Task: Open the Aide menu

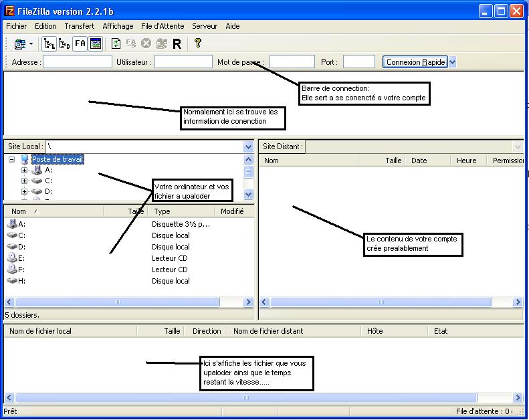Action: click(233, 26)
